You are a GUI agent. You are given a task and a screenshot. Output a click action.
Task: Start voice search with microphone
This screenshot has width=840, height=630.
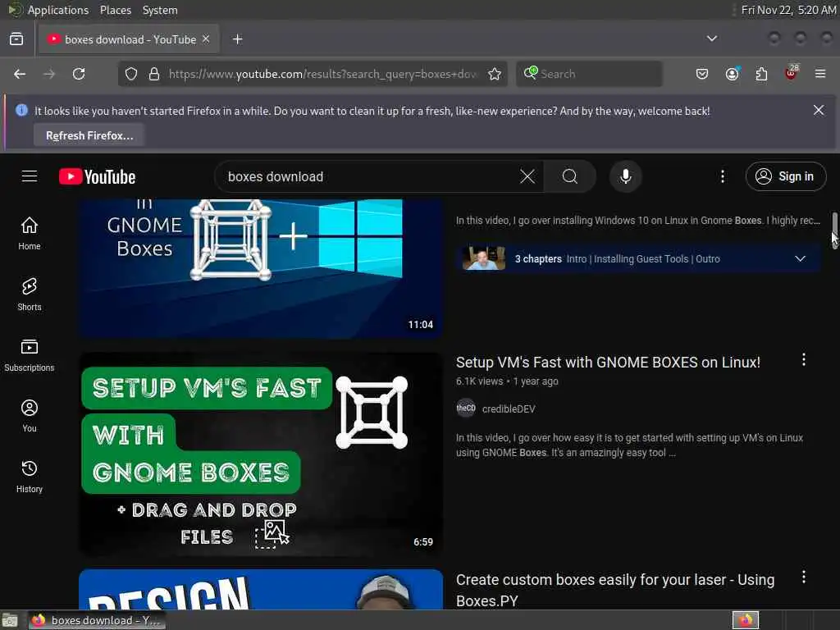(x=625, y=176)
